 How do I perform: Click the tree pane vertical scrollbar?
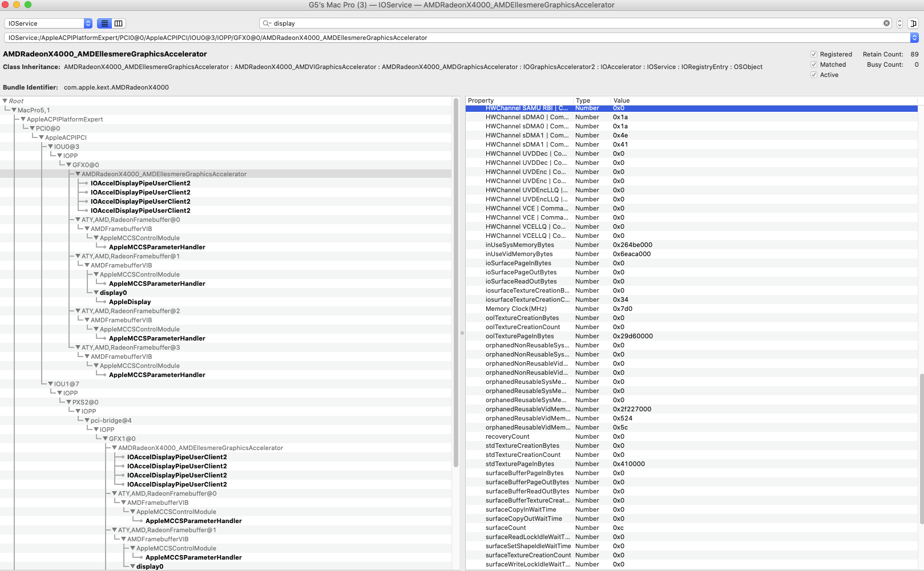[x=456, y=282]
